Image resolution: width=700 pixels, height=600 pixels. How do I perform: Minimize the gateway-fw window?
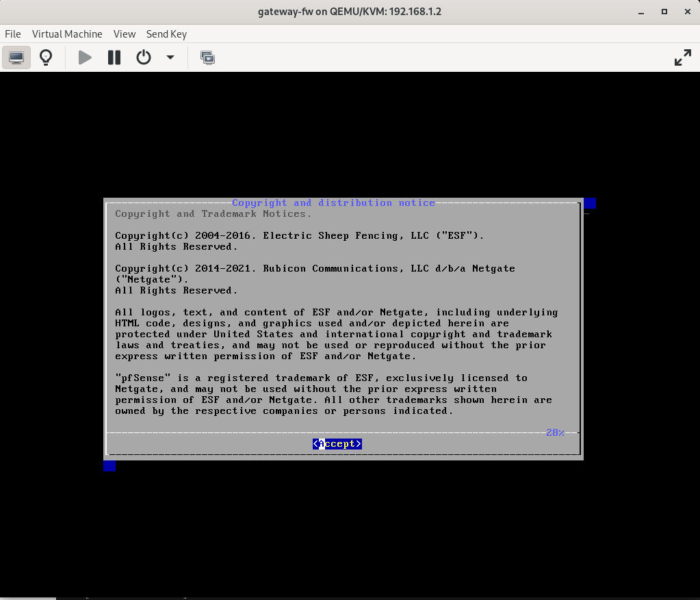tap(641, 12)
